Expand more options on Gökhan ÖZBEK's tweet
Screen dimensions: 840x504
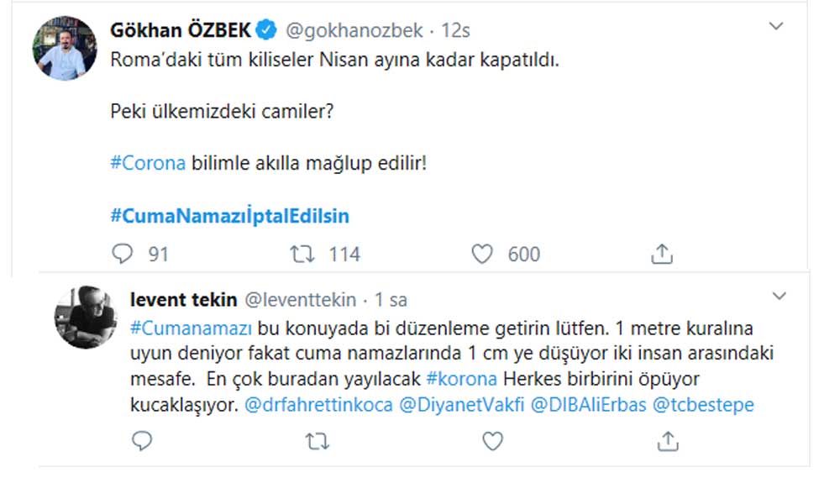click(x=777, y=28)
